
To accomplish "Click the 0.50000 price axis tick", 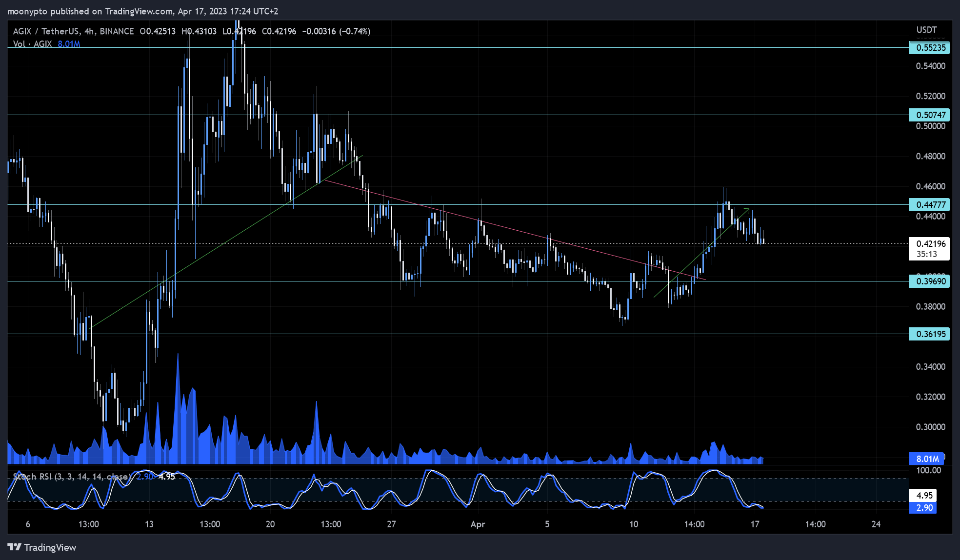I will pos(931,126).
